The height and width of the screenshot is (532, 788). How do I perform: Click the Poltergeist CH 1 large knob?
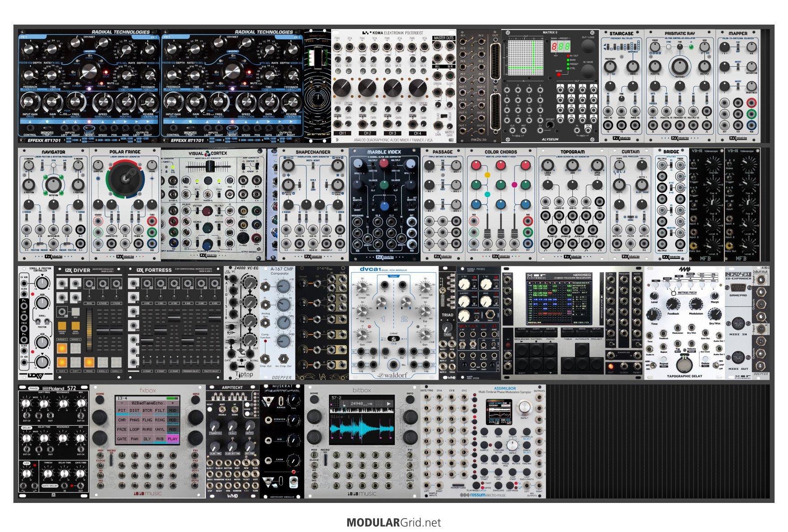(342, 88)
